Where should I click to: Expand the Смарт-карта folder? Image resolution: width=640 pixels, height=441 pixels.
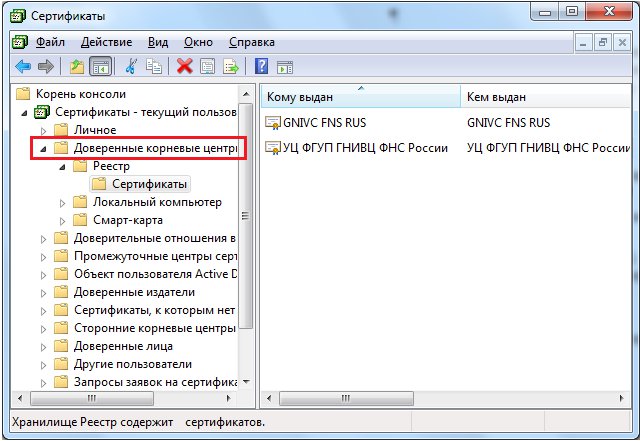(62, 220)
